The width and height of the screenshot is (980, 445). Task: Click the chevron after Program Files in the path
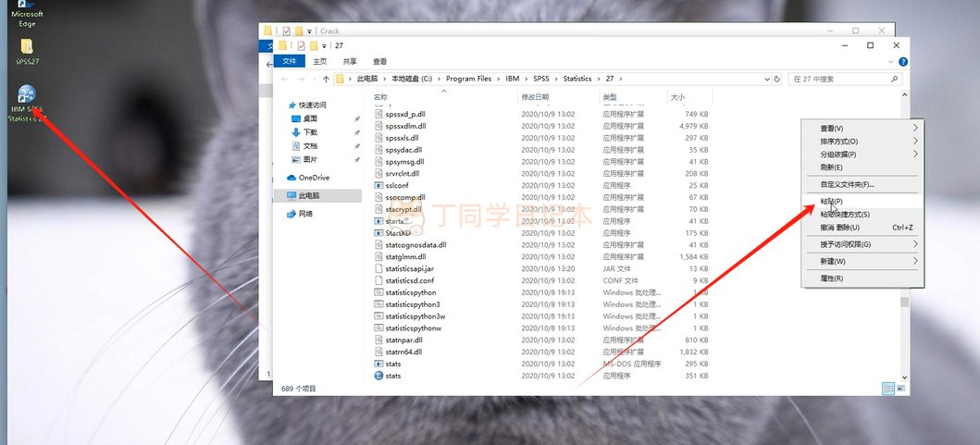pyautogui.click(x=499, y=80)
